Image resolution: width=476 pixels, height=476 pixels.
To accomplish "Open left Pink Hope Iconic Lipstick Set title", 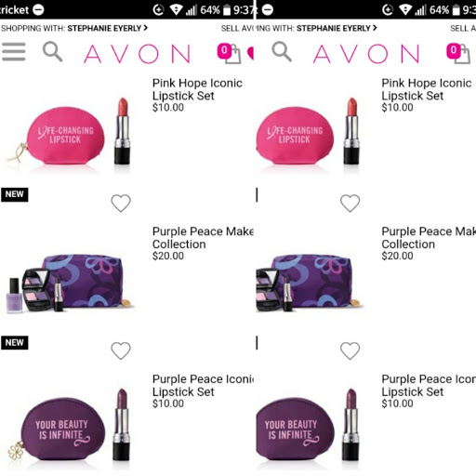I will [x=197, y=89].
